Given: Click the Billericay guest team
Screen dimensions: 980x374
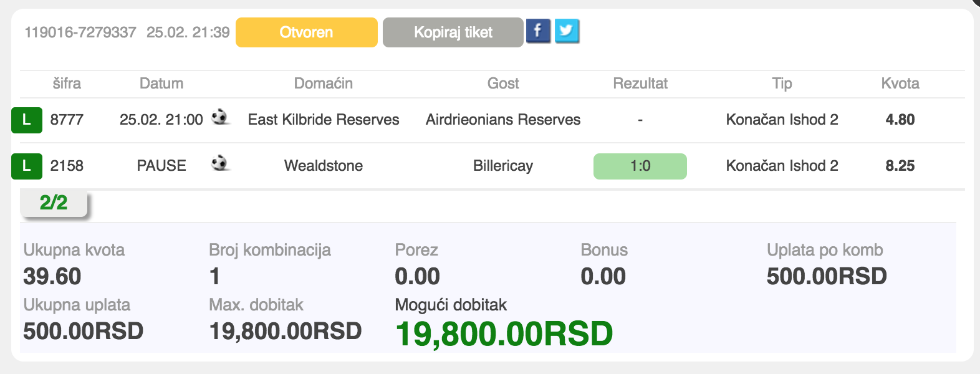Looking at the screenshot, I should (502, 166).
